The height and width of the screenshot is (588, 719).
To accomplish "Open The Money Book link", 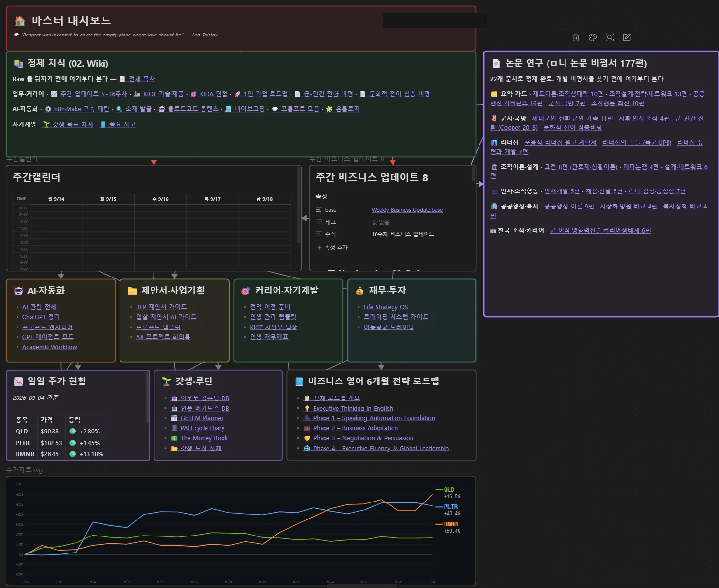I will click(204, 438).
